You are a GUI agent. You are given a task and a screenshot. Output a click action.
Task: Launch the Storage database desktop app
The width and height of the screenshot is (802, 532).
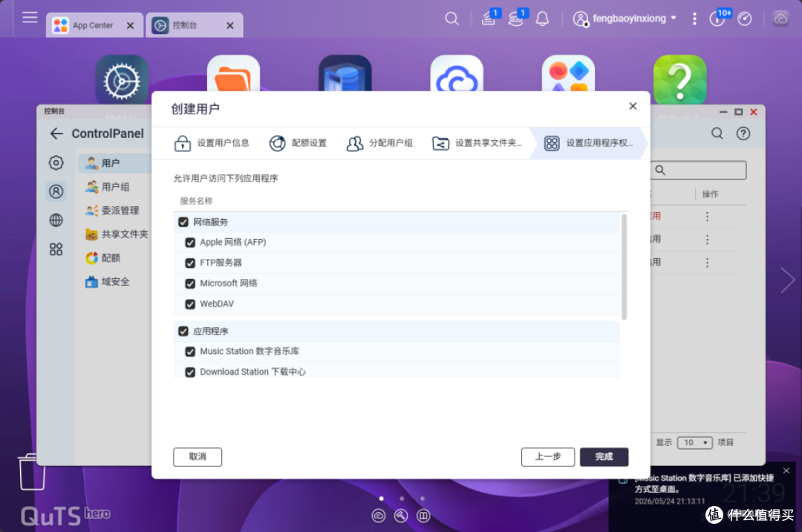tap(345, 73)
